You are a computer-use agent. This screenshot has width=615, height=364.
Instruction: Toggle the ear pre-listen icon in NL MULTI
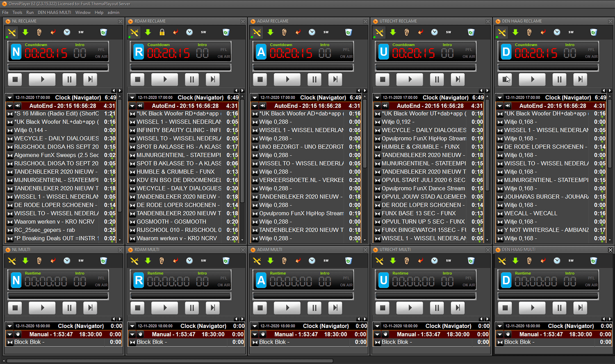tap(39, 260)
